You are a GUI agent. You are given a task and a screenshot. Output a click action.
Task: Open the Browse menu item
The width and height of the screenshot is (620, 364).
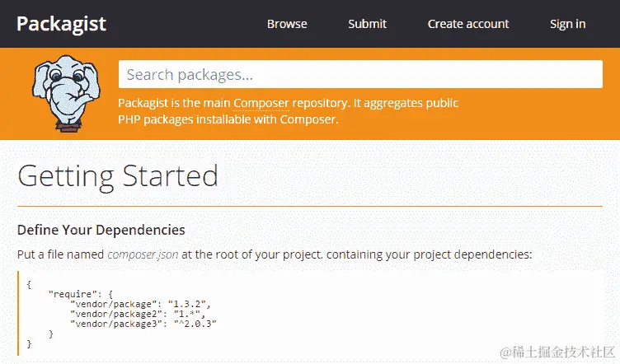[x=287, y=24]
